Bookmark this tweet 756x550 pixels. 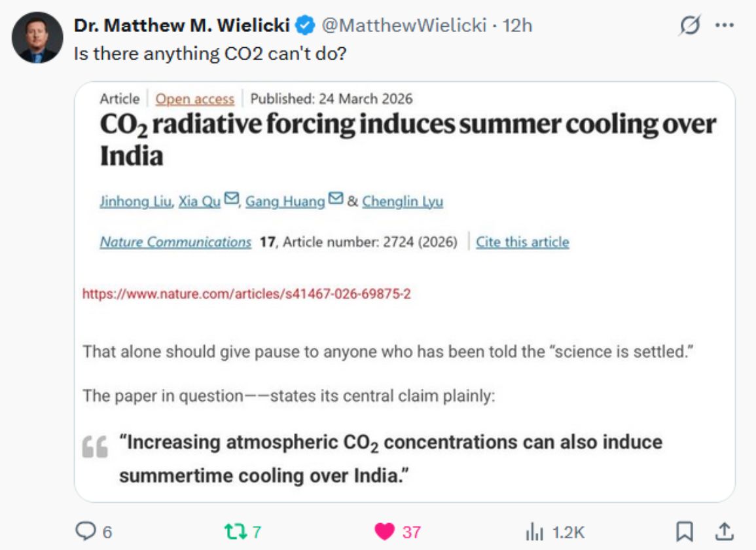[x=685, y=531]
